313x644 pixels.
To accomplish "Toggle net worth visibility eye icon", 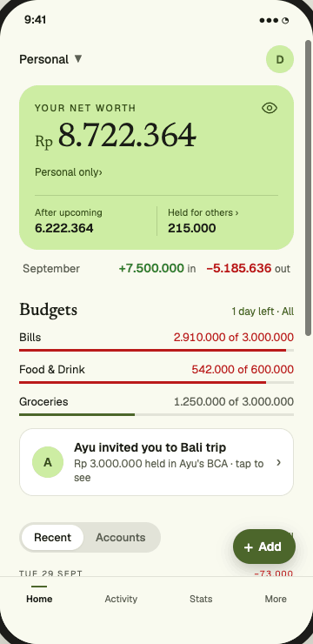I will 270,108.
